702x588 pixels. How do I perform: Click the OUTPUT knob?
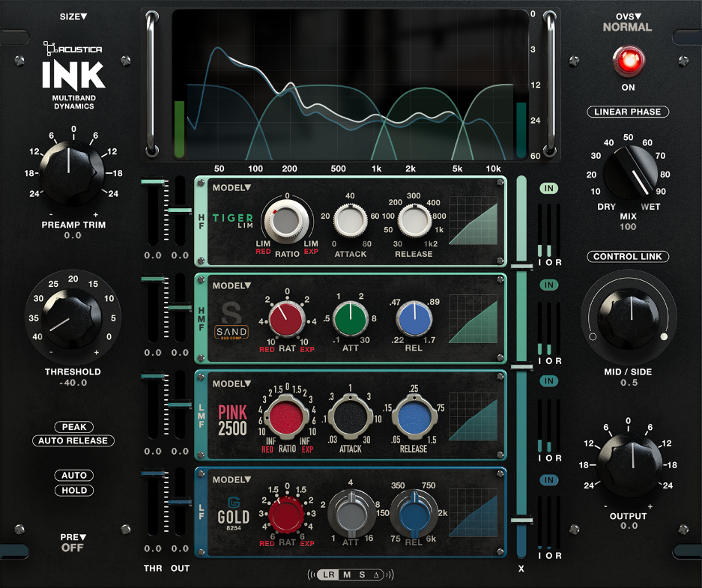(x=629, y=464)
